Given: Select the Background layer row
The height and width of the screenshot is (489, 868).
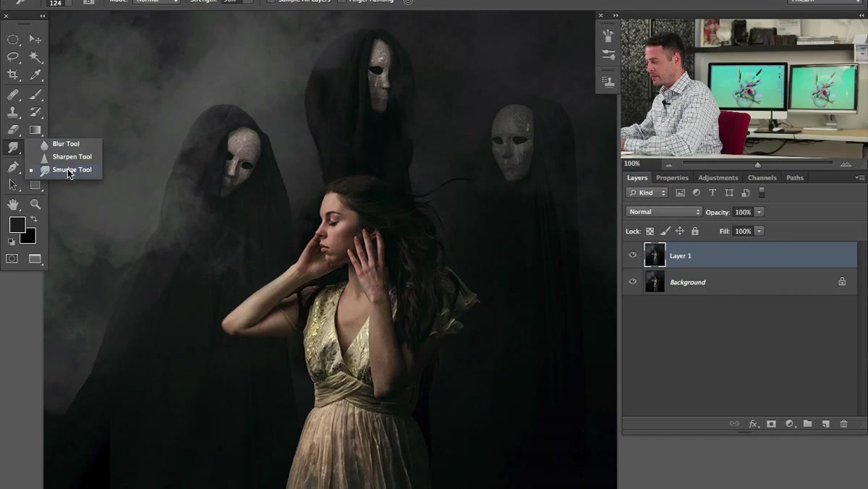Looking at the screenshot, I should 740,281.
